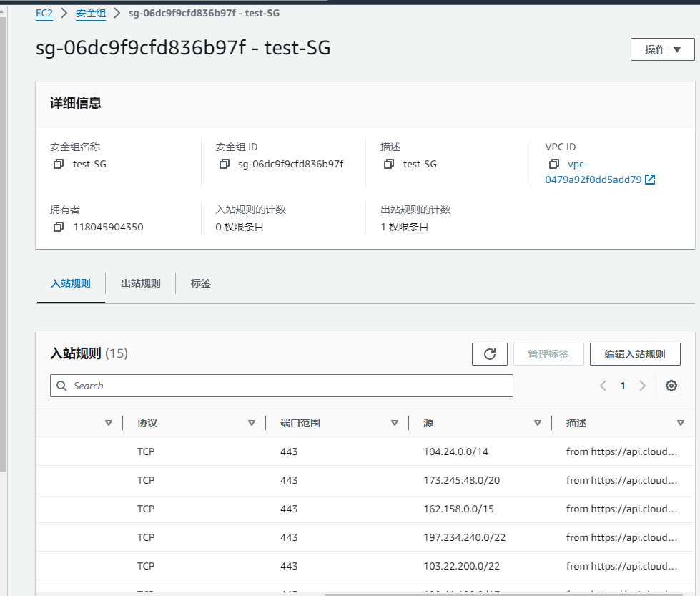The image size is (700, 596).
Task: Go to next page of rules
Action: (642, 386)
